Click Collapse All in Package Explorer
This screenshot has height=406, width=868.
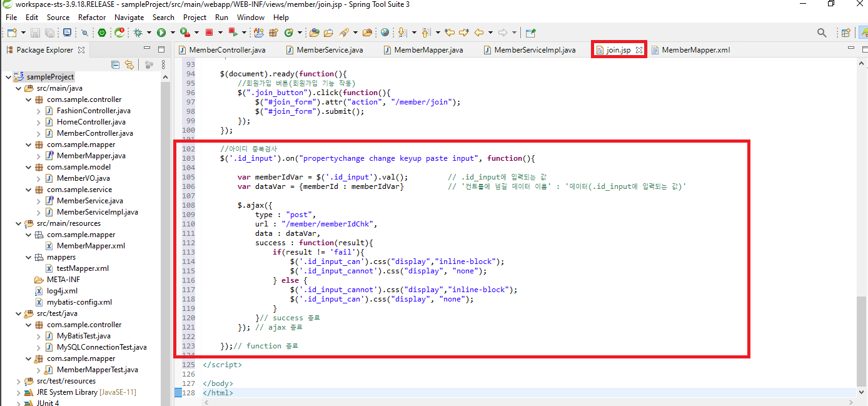tap(115, 64)
